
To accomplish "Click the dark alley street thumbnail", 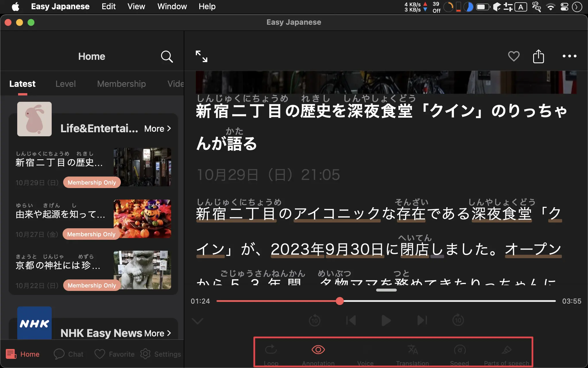I will [142, 167].
